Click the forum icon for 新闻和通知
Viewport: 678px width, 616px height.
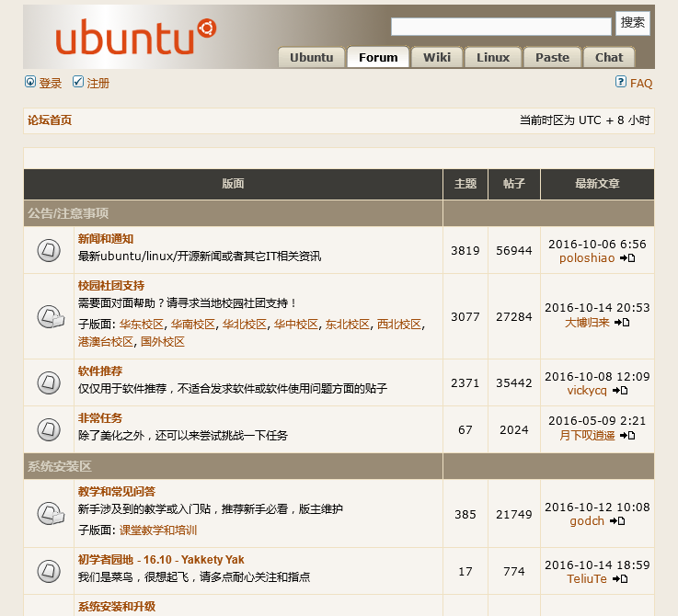(x=49, y=250)
